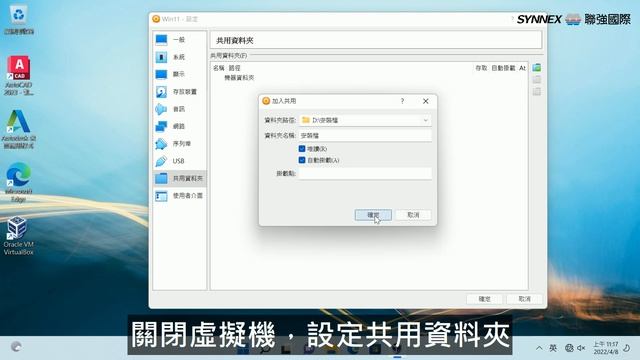
Task: Open the Autodesk desktop shortcut
Action: point(19,129)
